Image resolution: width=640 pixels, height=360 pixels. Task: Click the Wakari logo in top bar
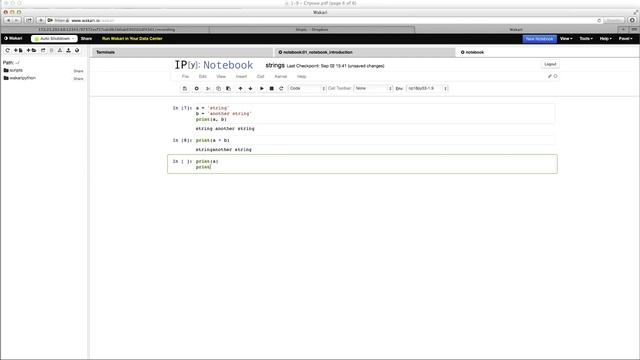13,38
